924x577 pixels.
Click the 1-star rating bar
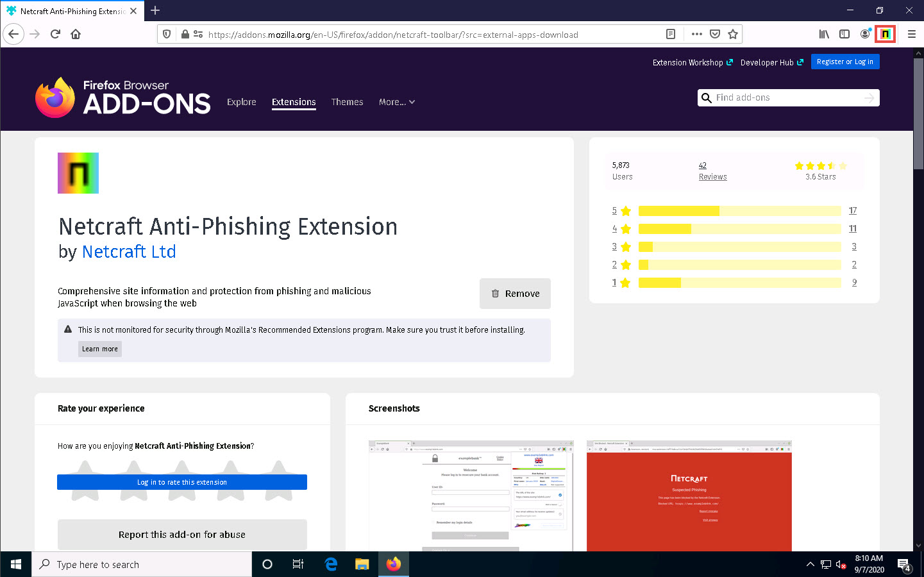pos(740,283)
